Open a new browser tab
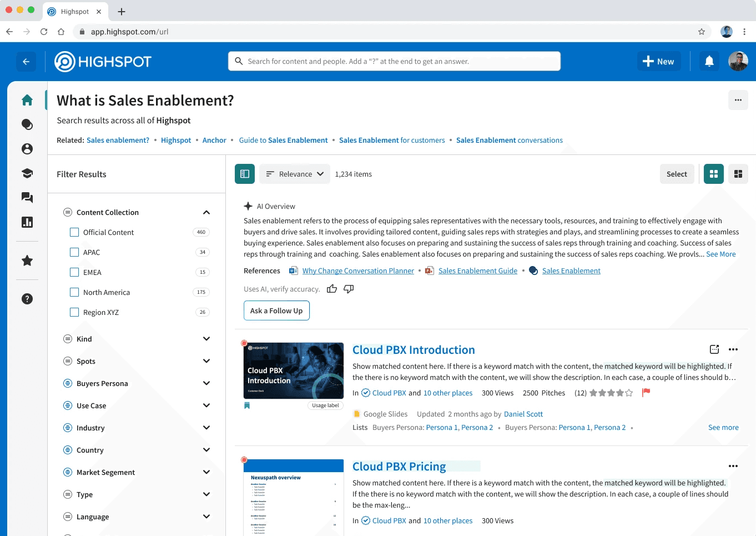756x536 pixels. (x=122, y=12)
